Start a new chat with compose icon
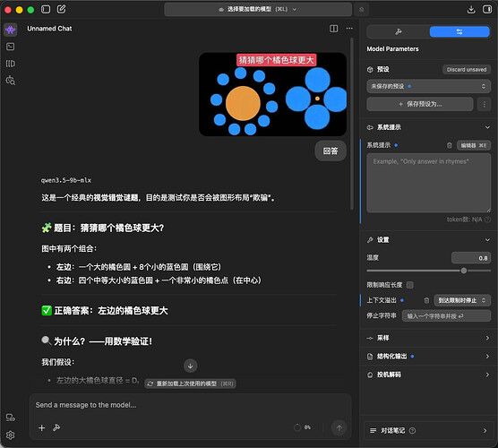Image resolution: width=498 pixels, height=448 pixels. pos(61,9)
